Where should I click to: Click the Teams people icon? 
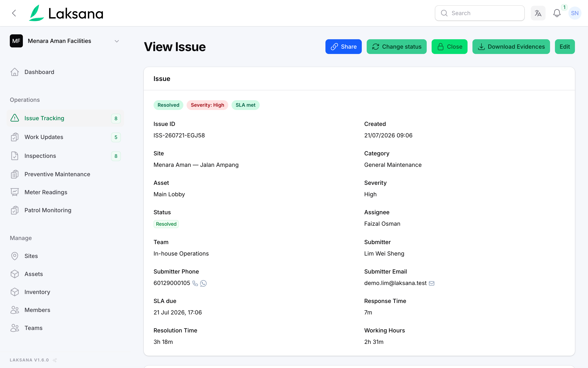[x=14, y=328]
